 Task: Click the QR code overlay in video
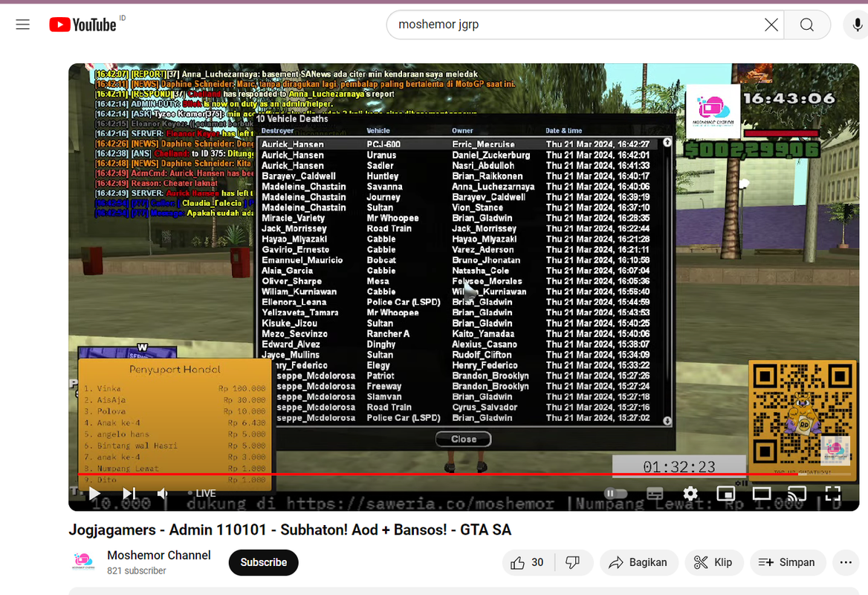tap(802, 415)
